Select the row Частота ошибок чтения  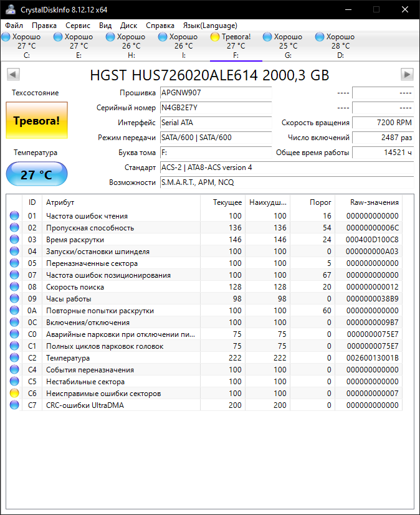click(x=204, y=216)
